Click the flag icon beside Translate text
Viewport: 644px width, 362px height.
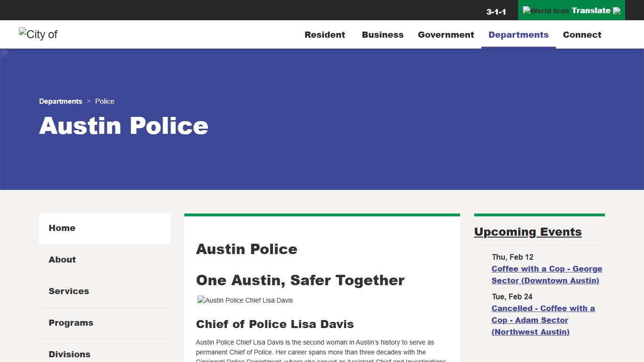pos(617,10)
